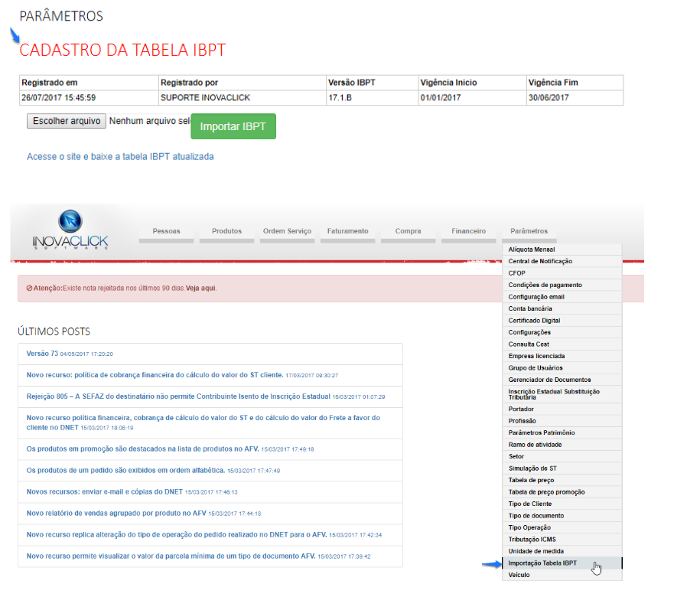
Task: Select Simulação de ST menu entry
Action: [532, 468]
